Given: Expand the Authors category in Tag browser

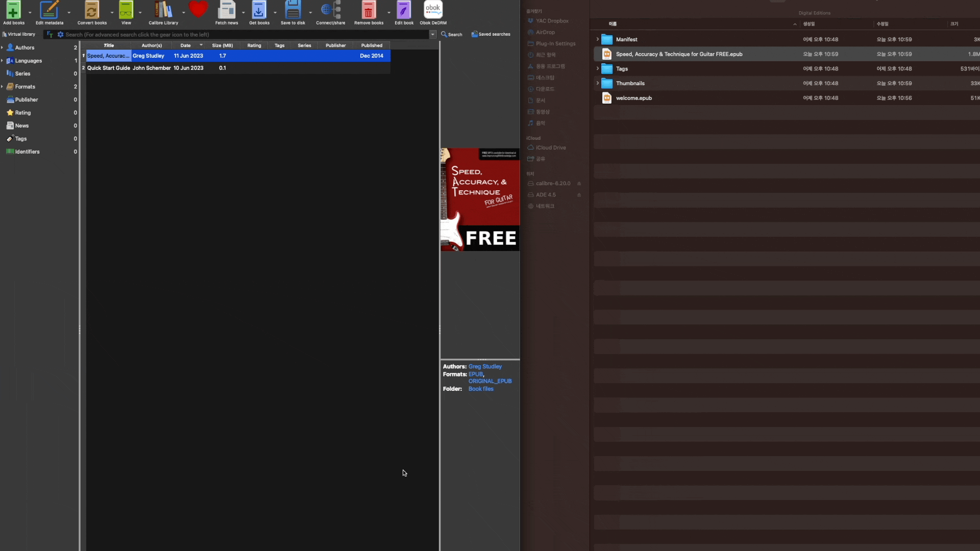Looking at the screenshot, I should pos(2,47).
